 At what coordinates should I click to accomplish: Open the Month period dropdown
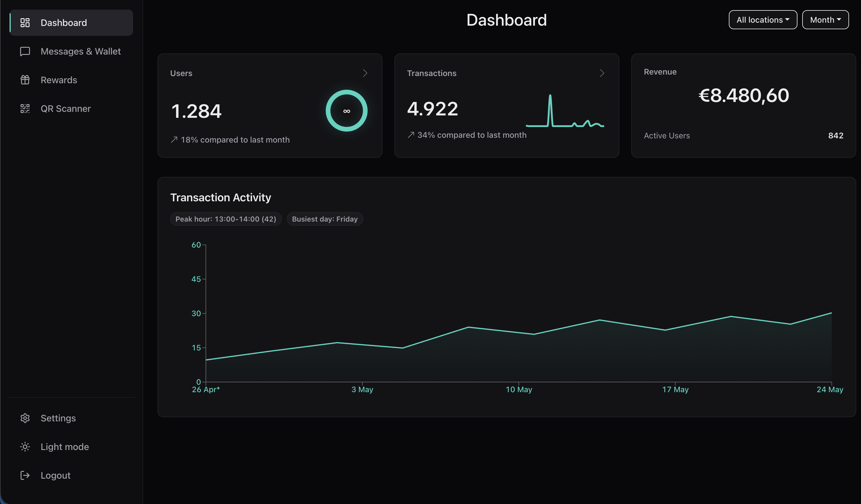click(825, 20)
